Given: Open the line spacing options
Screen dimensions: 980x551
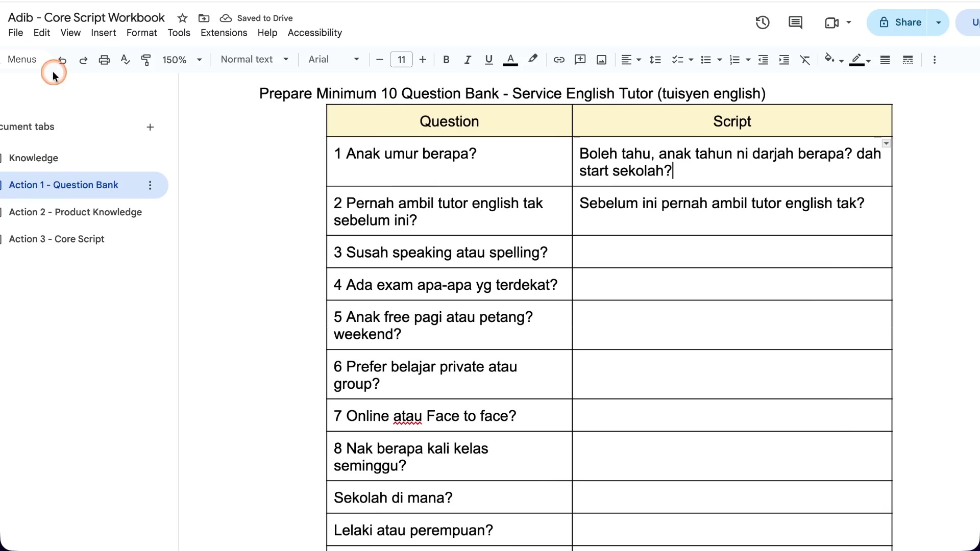Looking at the screenshot, I should (x=655, y=60).
